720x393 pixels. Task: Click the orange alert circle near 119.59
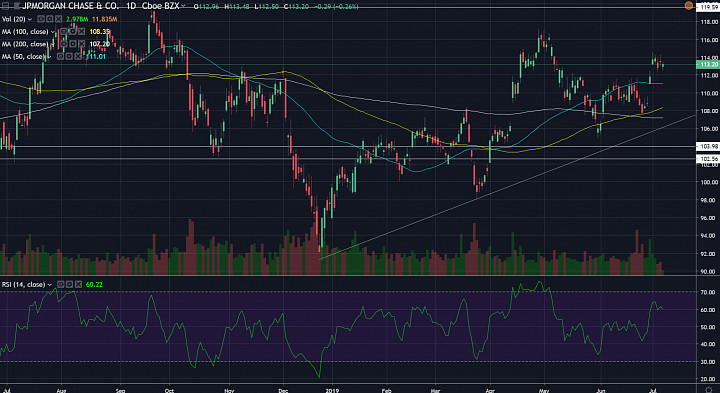coord(689,6)
